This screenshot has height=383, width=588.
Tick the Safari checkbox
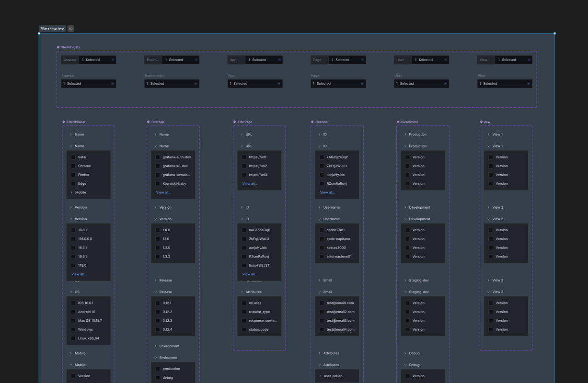point(73,157)
